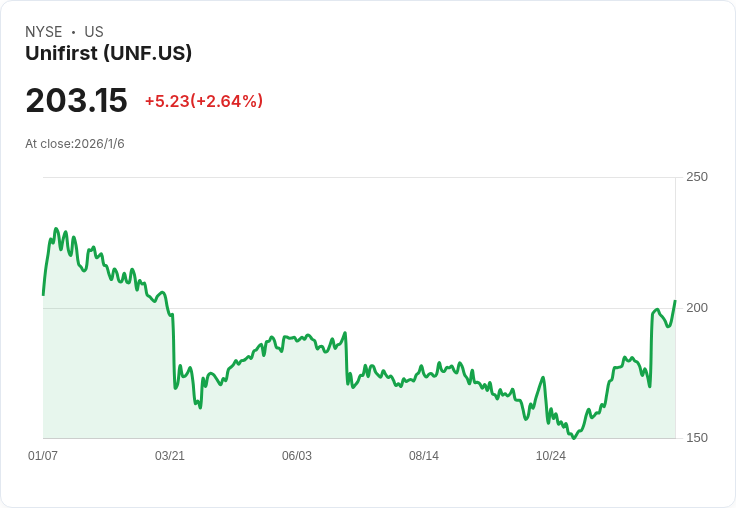Click the Unifirst (UNF.US) stock title
This screenshot has width=736, height=508.
pos(108,54)
